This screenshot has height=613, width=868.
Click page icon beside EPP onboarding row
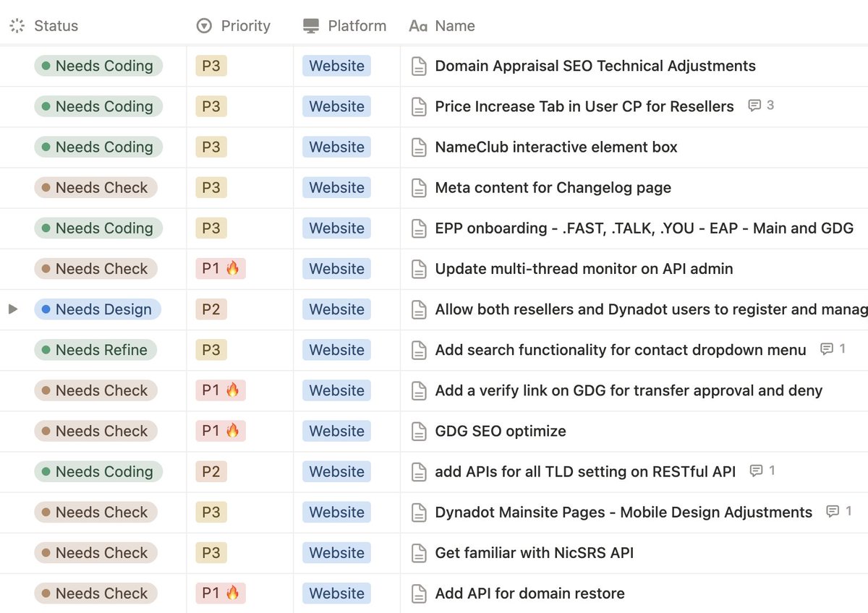coord(419,228)
